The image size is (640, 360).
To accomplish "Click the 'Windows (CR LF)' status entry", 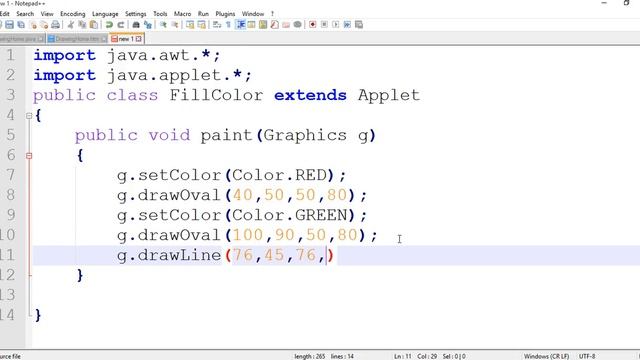I will tap(546, 356).
